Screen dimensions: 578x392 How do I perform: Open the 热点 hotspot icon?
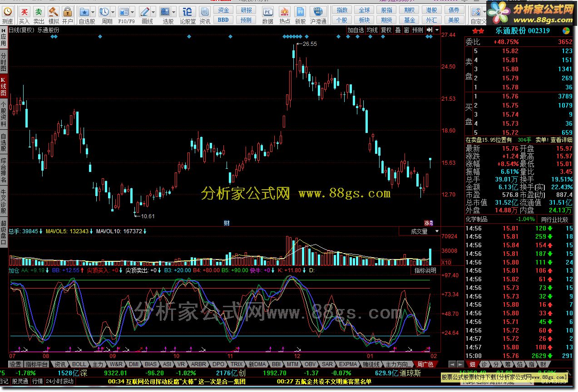[285, 13]
